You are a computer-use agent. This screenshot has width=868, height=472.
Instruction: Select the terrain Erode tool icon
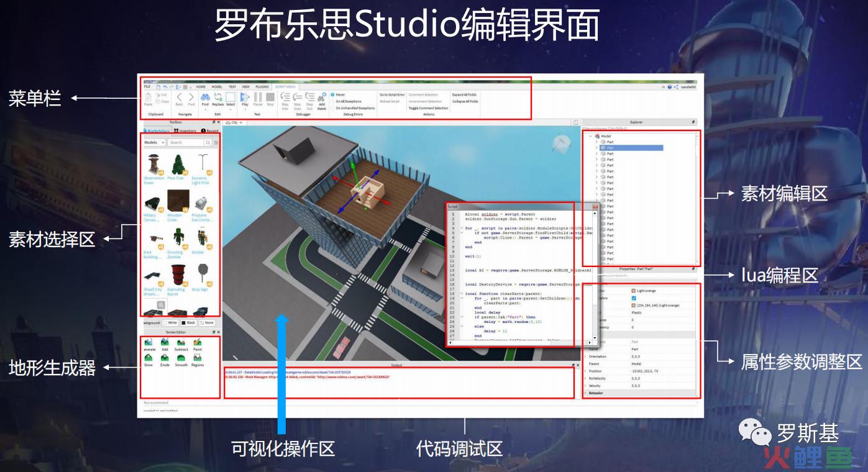tap(165, 358)
